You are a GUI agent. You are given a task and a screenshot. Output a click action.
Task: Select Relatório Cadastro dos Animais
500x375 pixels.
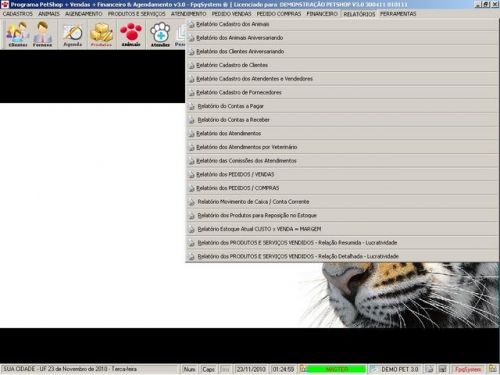(342, 24)
